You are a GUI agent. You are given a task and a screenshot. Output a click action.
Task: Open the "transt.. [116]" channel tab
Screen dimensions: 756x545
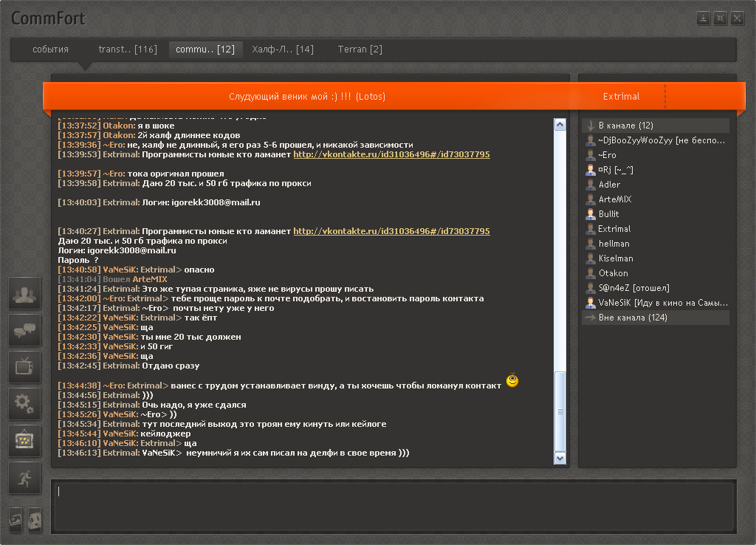(128, 49)
